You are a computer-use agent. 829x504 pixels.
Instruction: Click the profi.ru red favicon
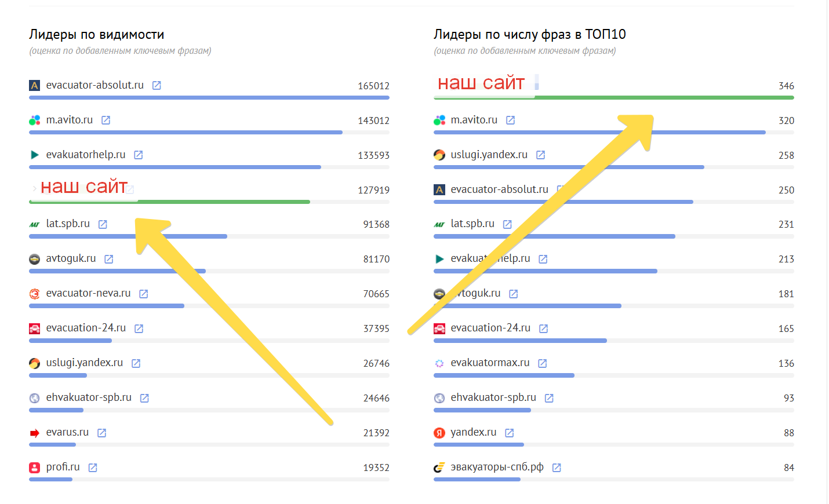(x=35, y=468)
